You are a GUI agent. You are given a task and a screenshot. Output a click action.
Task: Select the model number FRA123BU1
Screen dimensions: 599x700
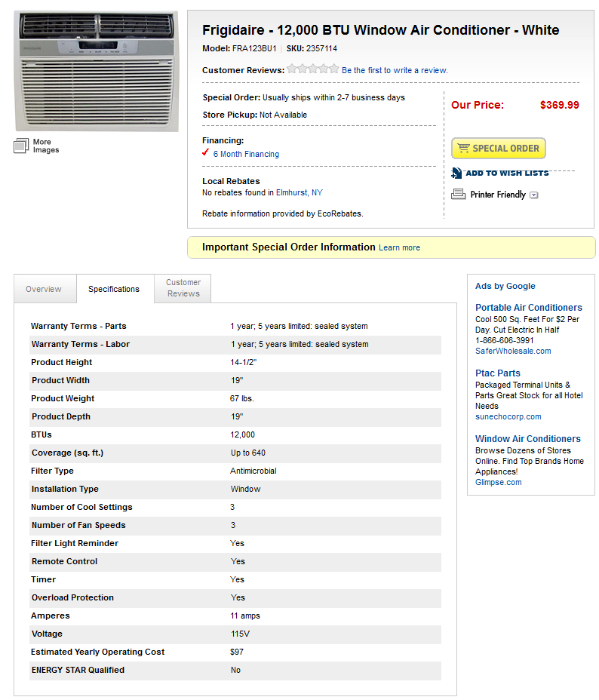pos(254,49)
